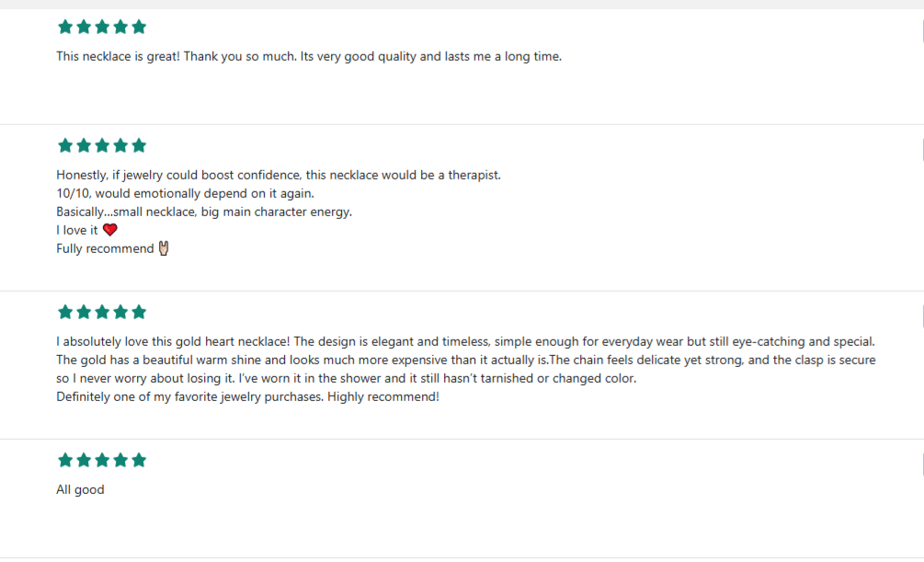The width and height of the screenshot is (924, 562).
Task: Click the fourth star of the gold heart necklace review
Action: click(x=120, y=312)
